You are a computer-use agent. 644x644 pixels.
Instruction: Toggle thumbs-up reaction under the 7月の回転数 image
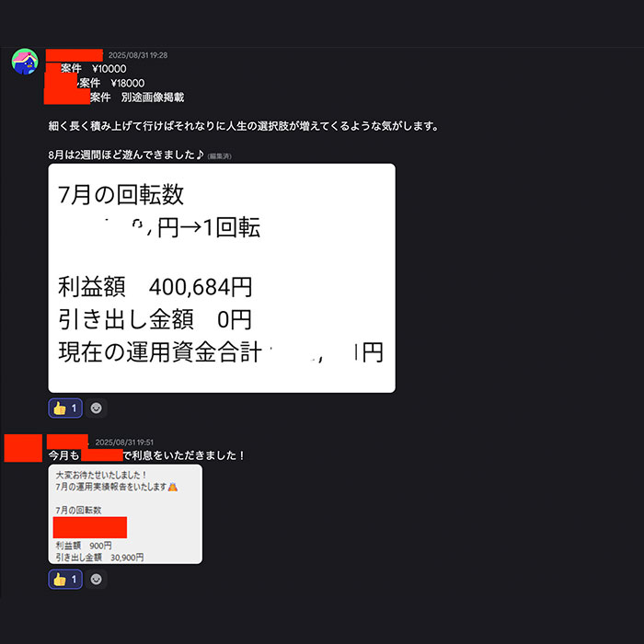(x=65, y=408)
